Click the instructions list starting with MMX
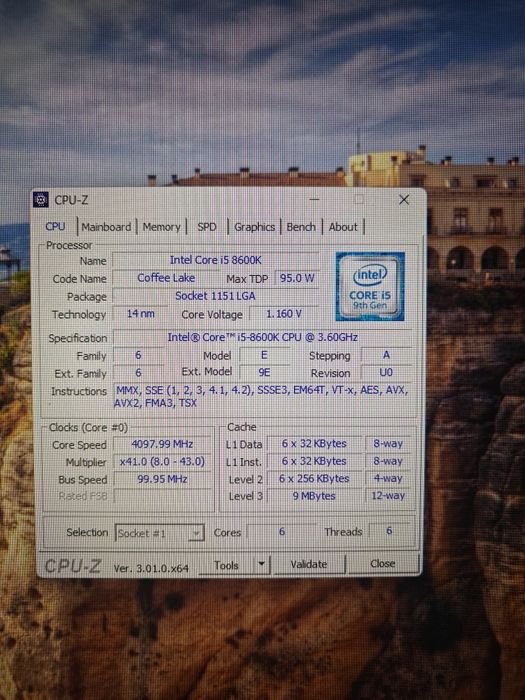525x700 pixels. click(262, 396)
